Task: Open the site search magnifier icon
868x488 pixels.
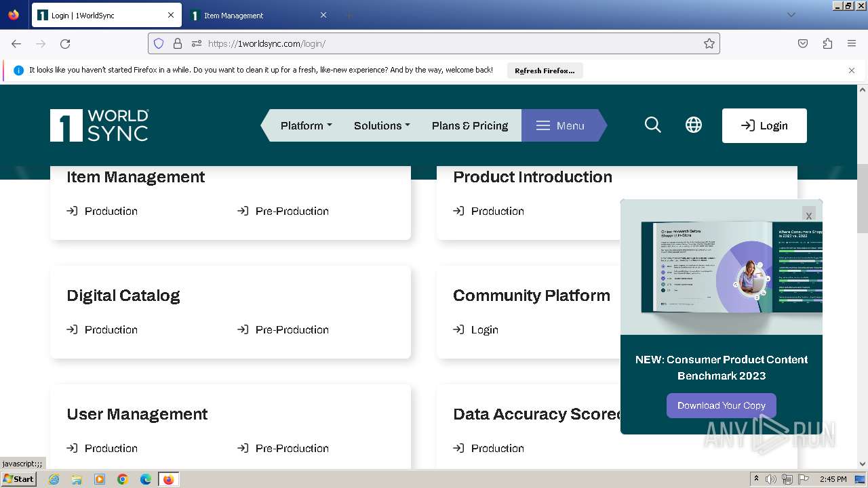Action: pyautogui.click(x=652, y=125)
